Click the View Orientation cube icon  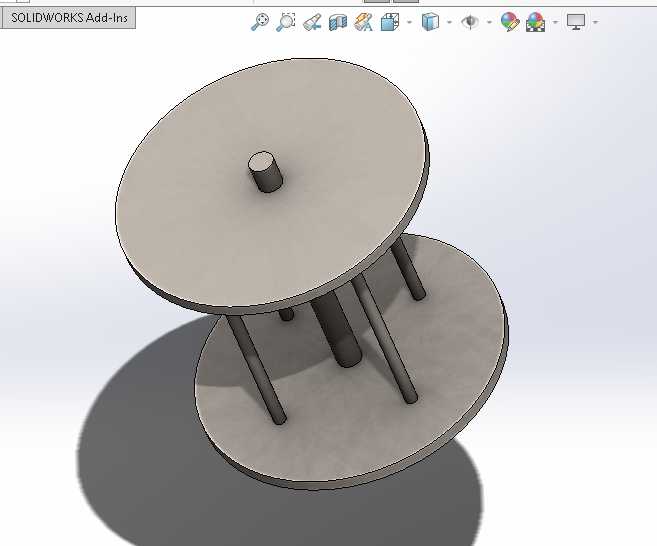(390, 22)
